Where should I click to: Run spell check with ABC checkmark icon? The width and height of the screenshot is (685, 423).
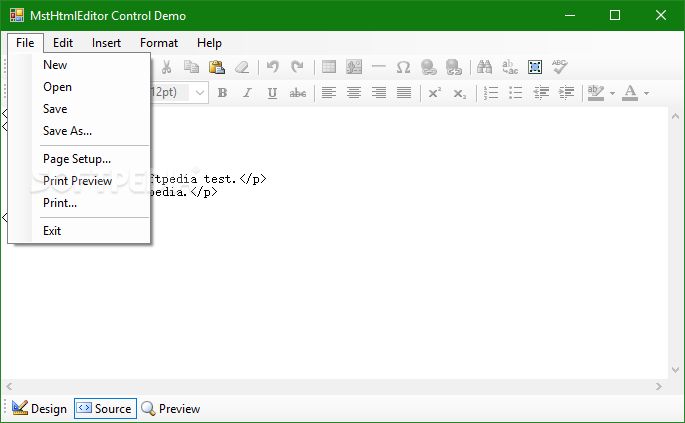[x=560, y=67]
